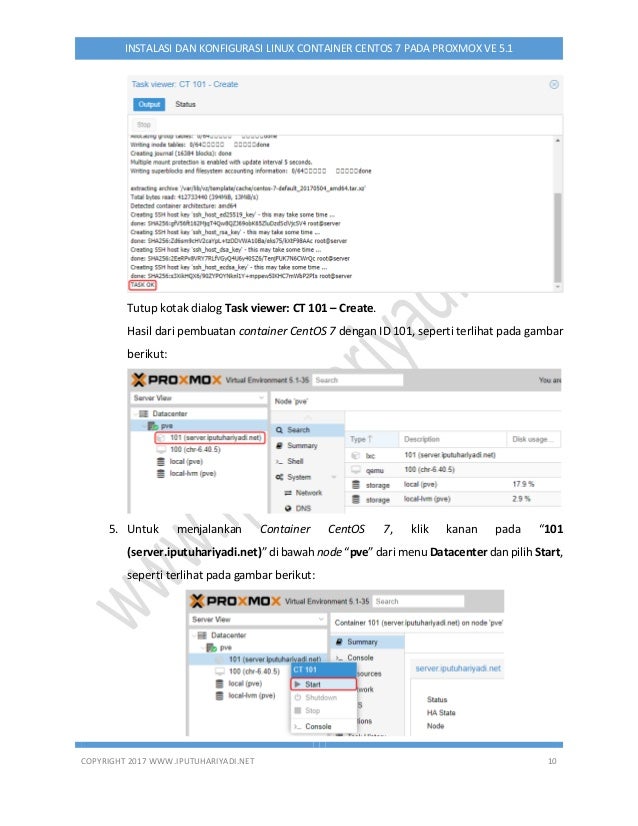Click the Proxmox logo in the Container 101 view
Viewport: 638px width, 826px height.
(x=235, y=601)
